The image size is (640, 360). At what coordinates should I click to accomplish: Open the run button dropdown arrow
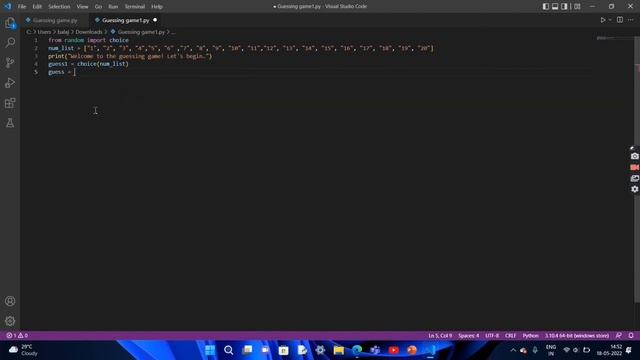point(610,20)
